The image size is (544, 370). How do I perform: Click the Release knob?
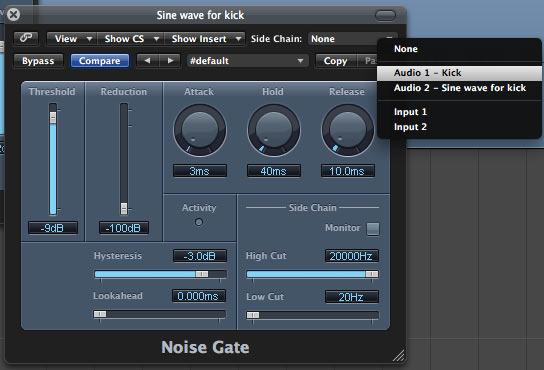[348, 131]
